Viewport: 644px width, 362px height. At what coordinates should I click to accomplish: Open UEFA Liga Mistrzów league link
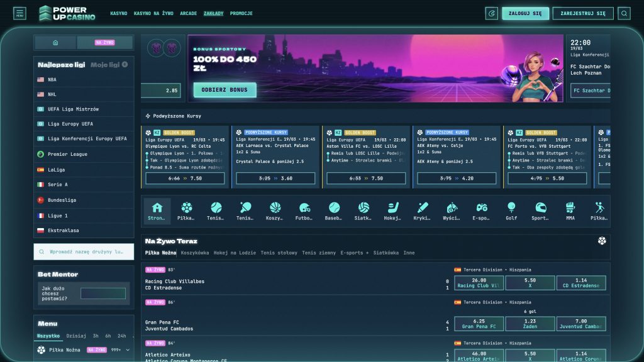tap(84, 109)
